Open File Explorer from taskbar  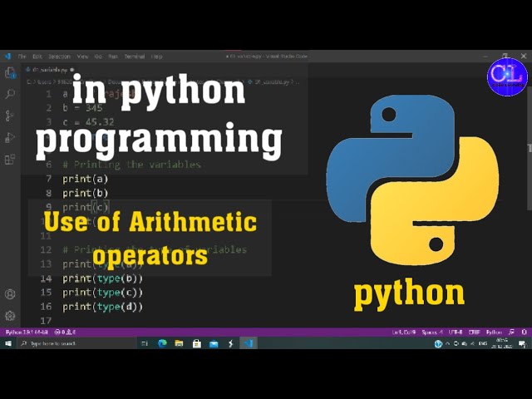[x=180, y=343]
